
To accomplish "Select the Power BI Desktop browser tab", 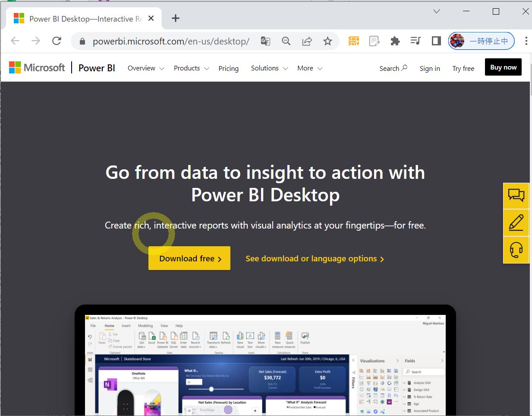I will click(84, 19).
